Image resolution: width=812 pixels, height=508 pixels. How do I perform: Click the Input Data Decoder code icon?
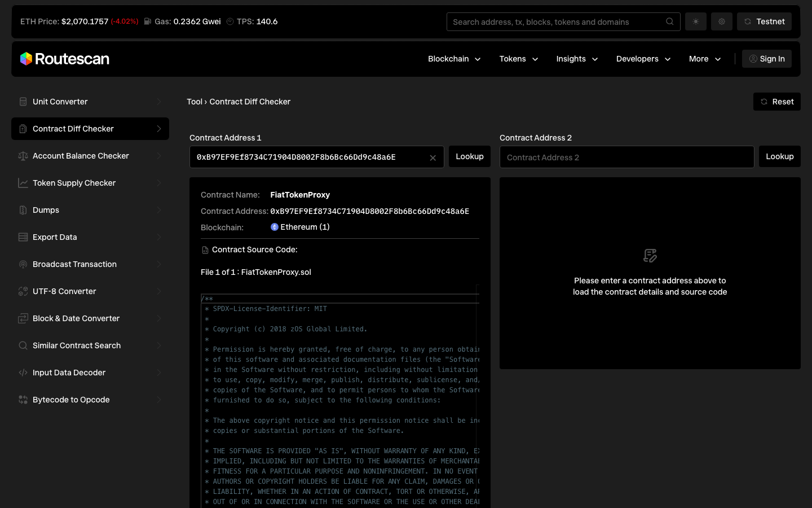point(23,373)
